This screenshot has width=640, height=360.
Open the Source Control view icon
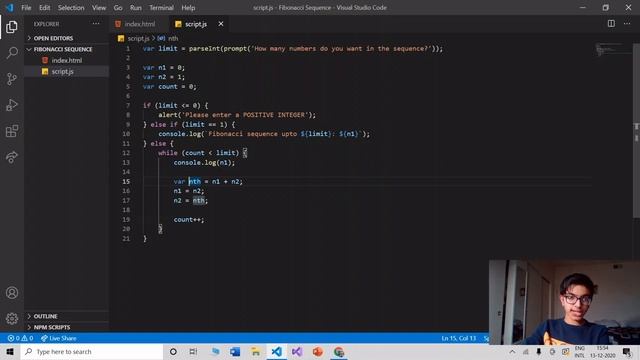[12, 79]
